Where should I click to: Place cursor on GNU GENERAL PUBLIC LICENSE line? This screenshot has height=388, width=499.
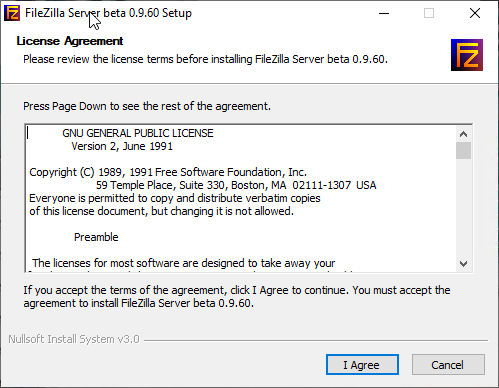click(138, 133)
